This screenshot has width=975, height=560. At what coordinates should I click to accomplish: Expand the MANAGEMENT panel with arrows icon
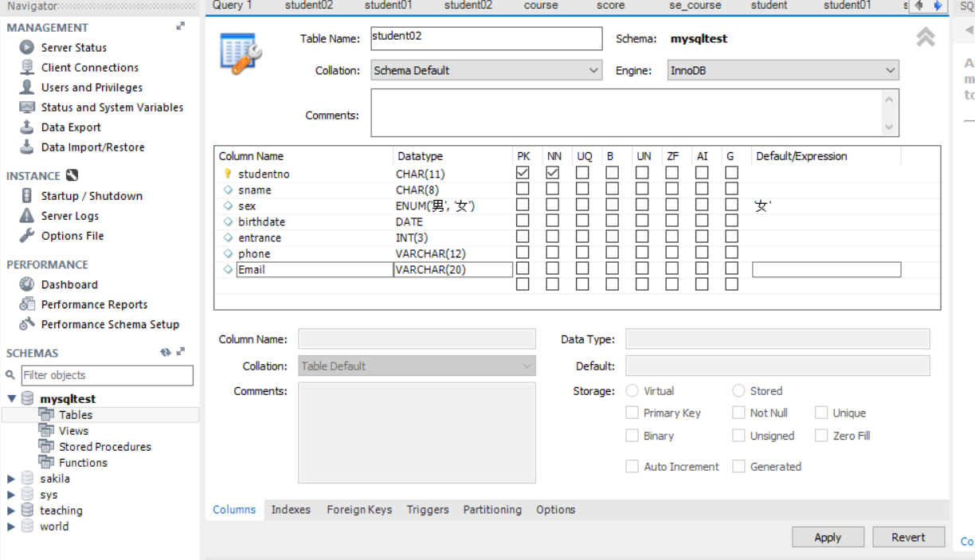(181, 26)
